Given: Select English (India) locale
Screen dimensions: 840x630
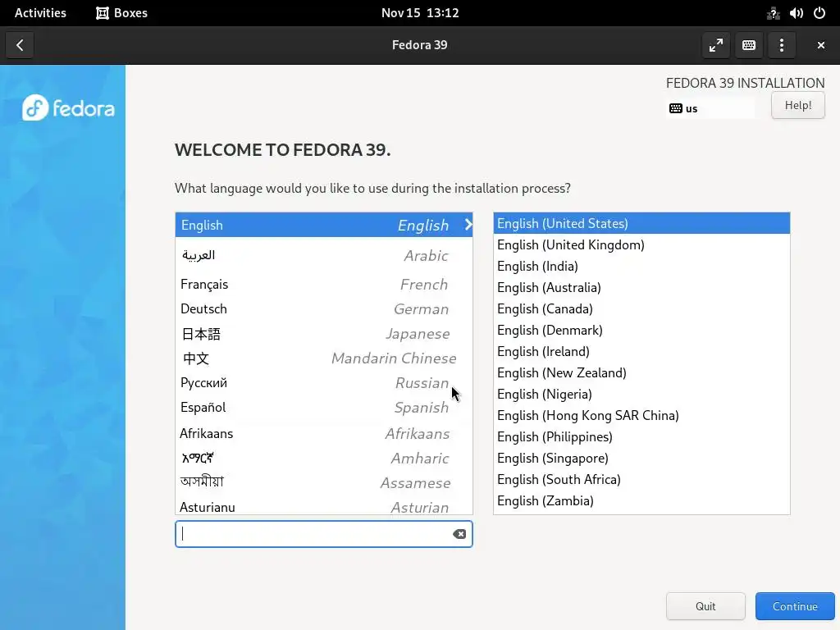Looking at the screenshot, I should point(641,267).
